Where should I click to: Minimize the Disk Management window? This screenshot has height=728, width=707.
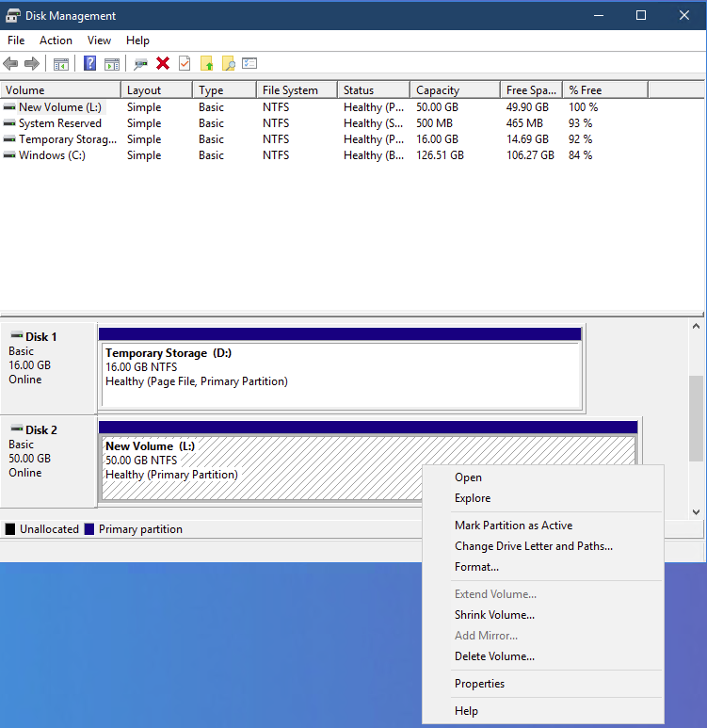599,15
